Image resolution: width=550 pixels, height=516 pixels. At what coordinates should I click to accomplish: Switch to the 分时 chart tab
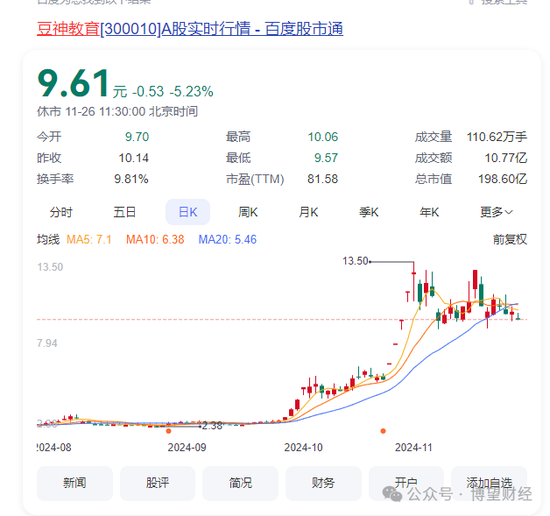pyautogui.click(x=61, y=212)
